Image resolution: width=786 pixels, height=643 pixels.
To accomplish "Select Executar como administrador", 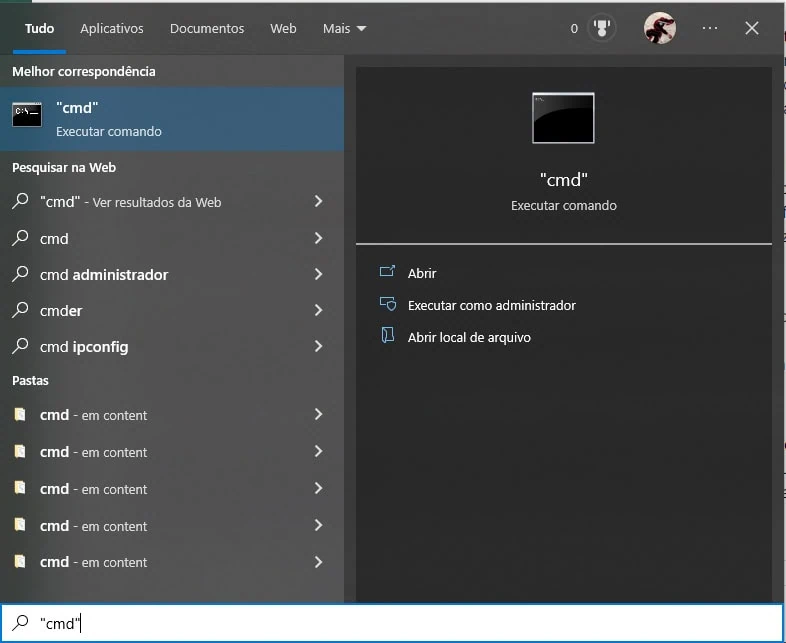I will click(x=491, y=305).
